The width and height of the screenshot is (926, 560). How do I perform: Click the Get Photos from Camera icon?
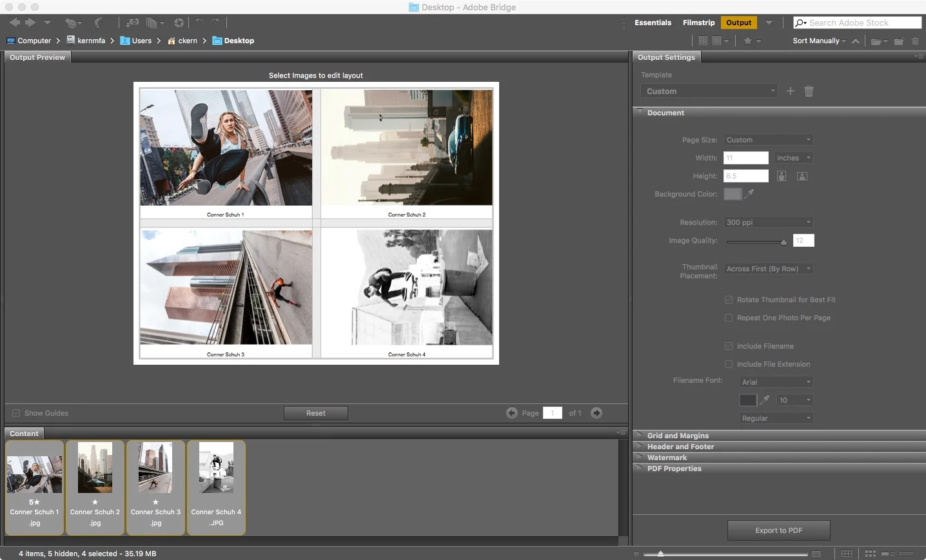tap(132, 23)
